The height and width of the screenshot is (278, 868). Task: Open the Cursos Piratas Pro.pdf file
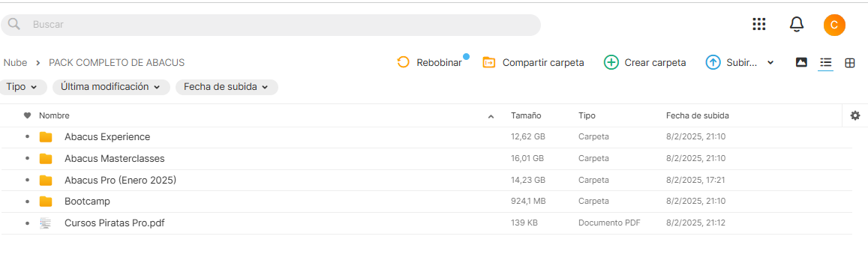115,223
